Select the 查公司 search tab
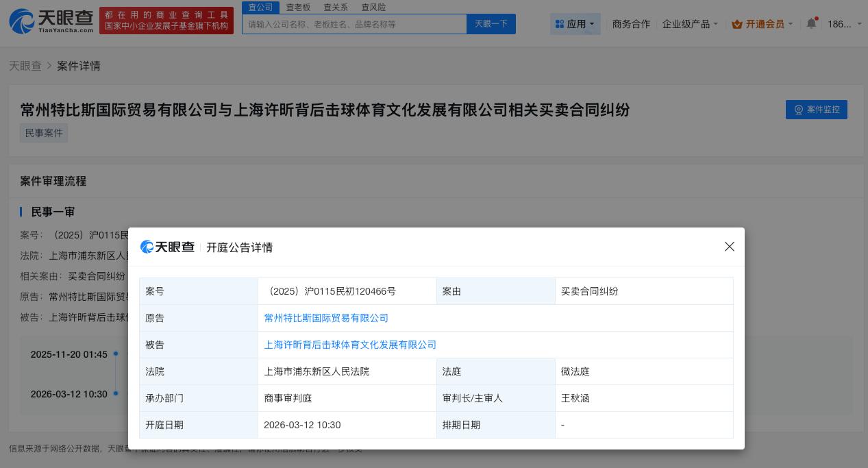Screen dimensions: 868x468 260,7
